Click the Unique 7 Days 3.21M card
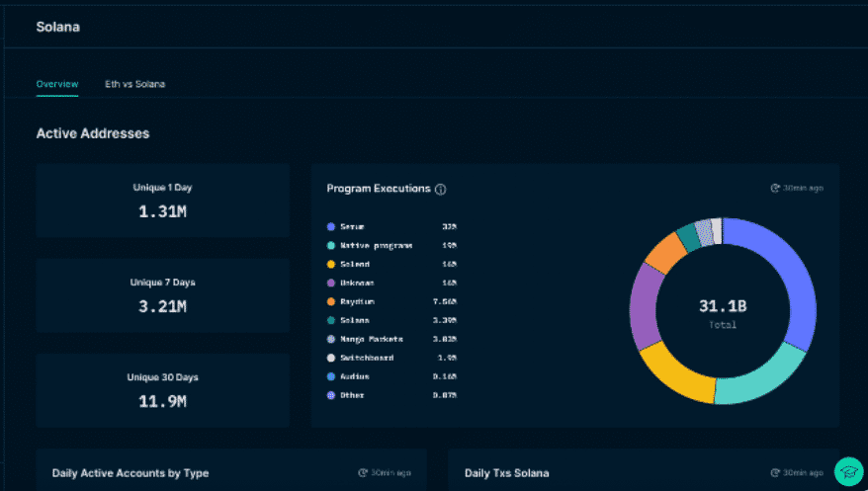Image resolution: width=868 pixels, height=491 pixels. (x=163, y=295)
